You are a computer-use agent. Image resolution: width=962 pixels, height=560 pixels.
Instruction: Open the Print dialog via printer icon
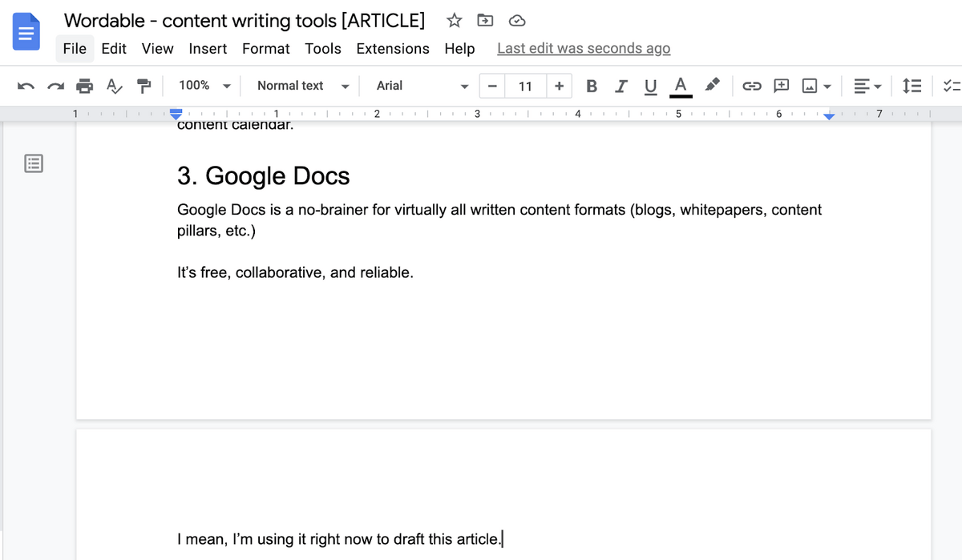pos(84,86)
